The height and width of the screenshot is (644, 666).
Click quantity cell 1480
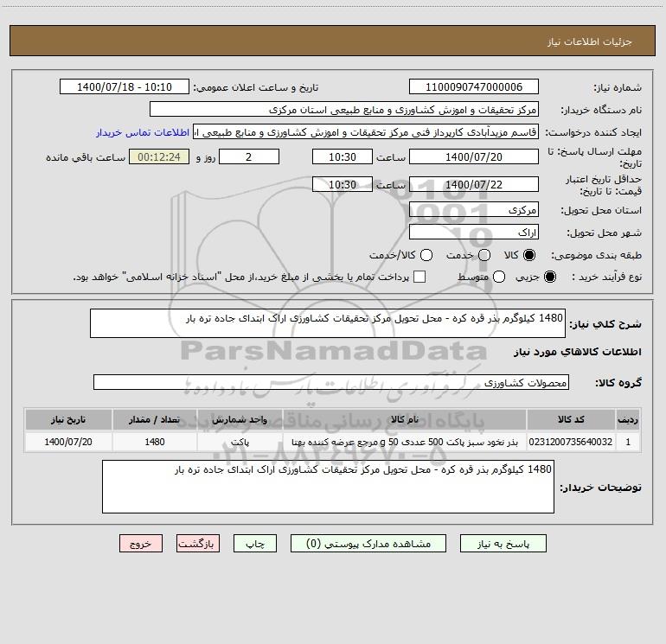coord(155,442)
